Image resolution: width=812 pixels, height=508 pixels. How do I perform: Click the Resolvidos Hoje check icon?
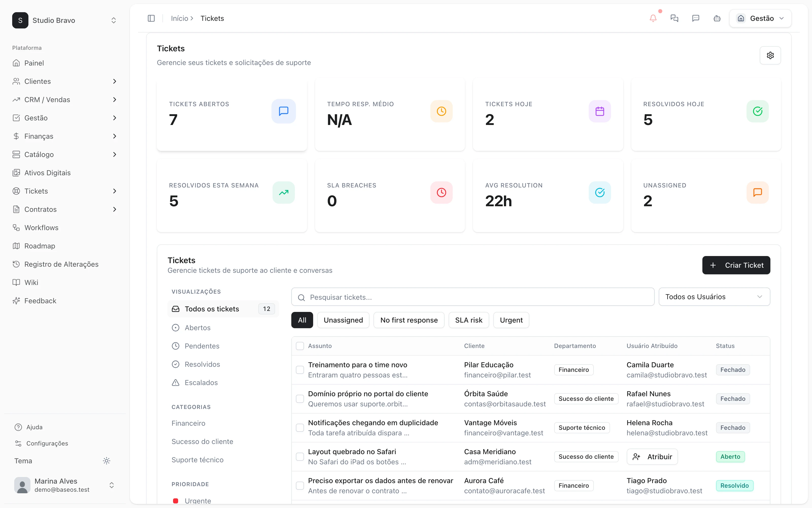point(758,111)
